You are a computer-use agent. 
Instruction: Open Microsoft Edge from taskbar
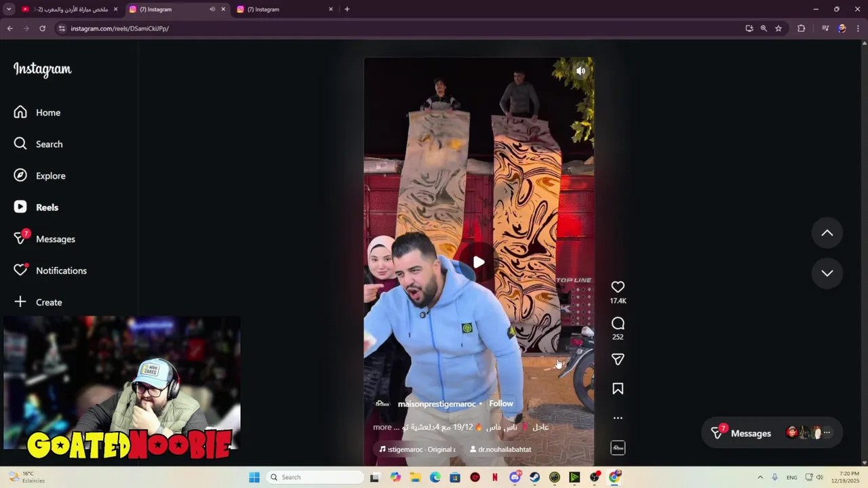coord(435,477)
